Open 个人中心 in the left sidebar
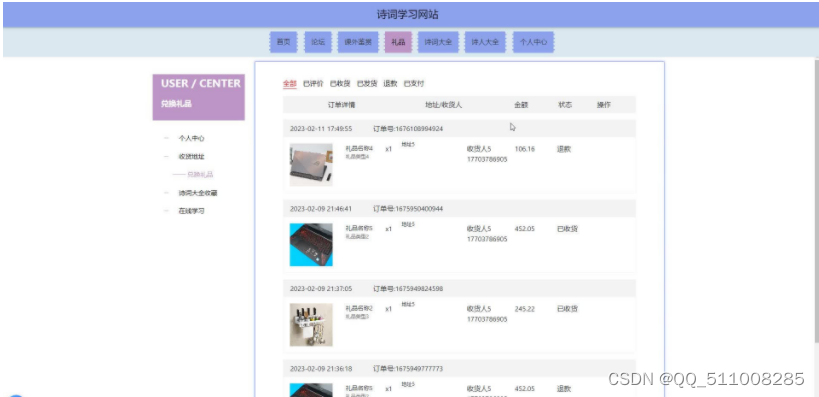Image resolution: width=819 pixels, height=397 pixels. (191, 138)
